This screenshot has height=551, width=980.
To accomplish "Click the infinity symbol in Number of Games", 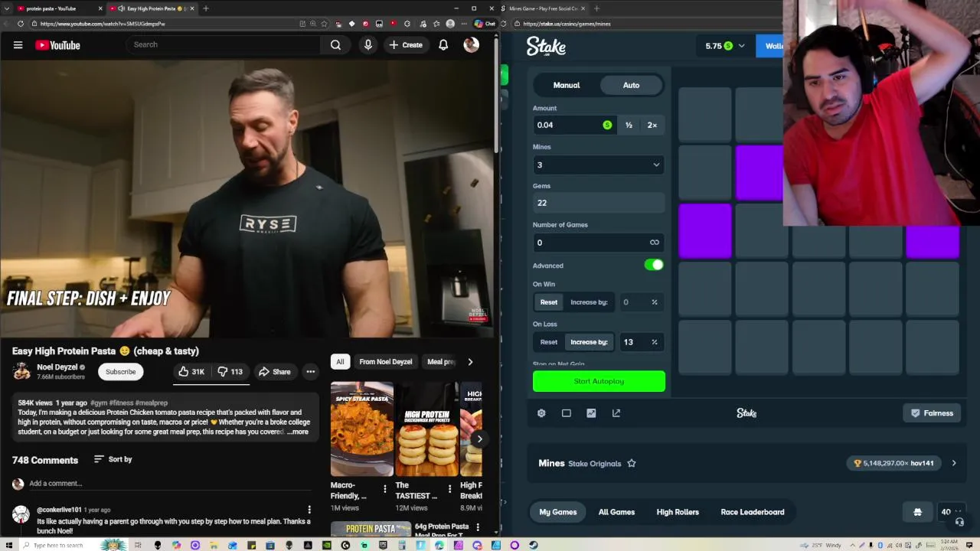I will [655, 243].
